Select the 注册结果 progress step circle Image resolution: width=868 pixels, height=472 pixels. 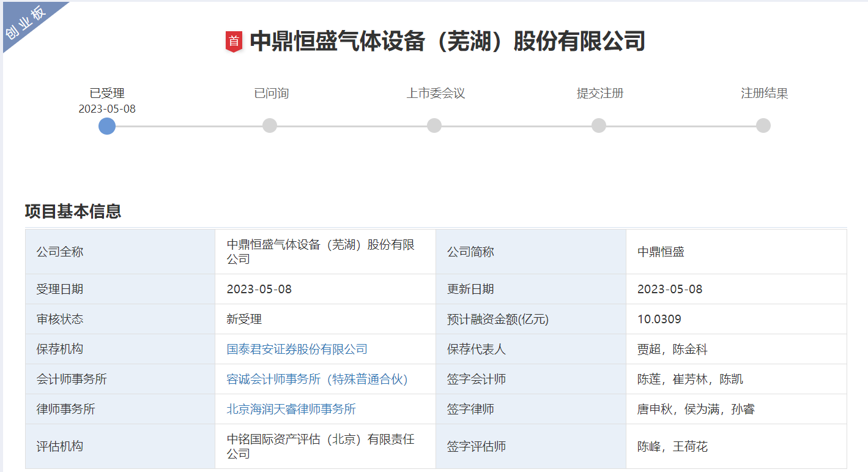(763, 125)
